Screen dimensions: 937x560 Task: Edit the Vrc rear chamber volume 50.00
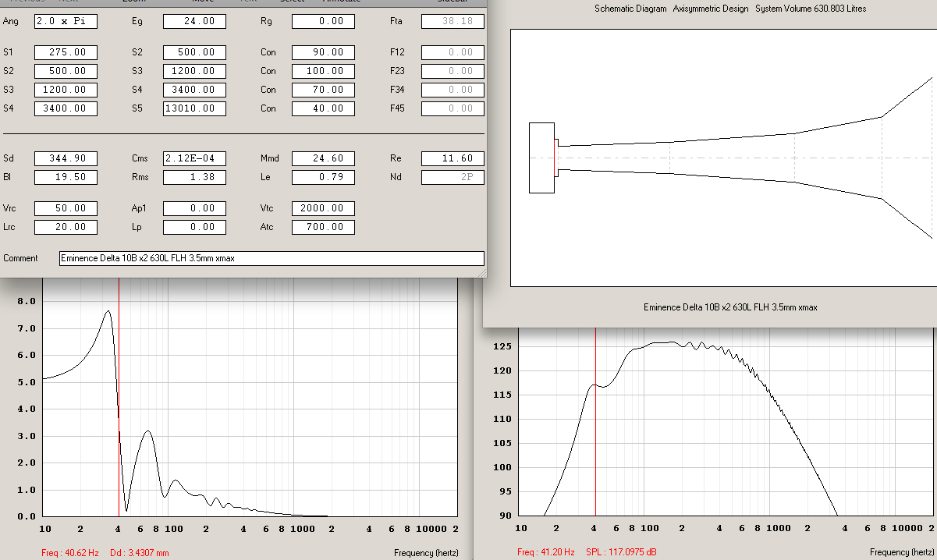66,208
